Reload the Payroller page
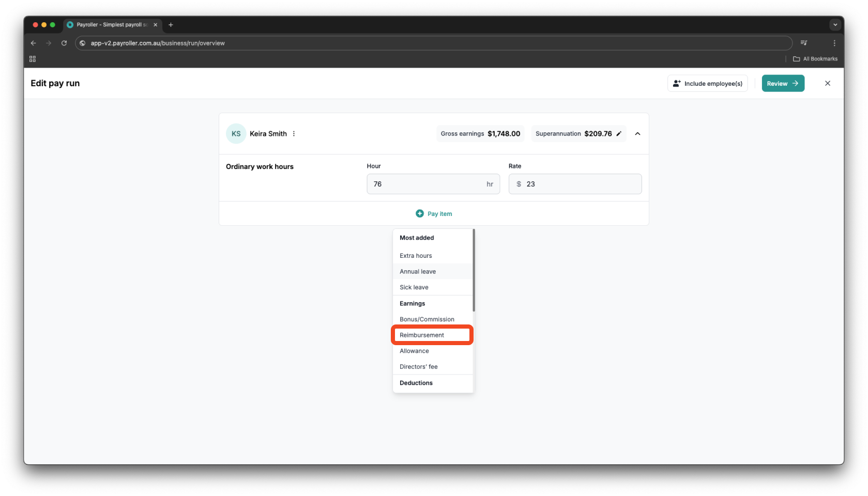 tap(64, 43)
